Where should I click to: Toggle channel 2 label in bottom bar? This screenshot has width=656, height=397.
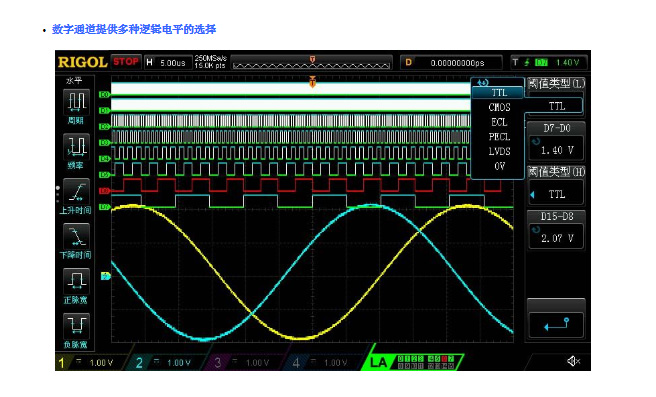[x=139, y=363]
